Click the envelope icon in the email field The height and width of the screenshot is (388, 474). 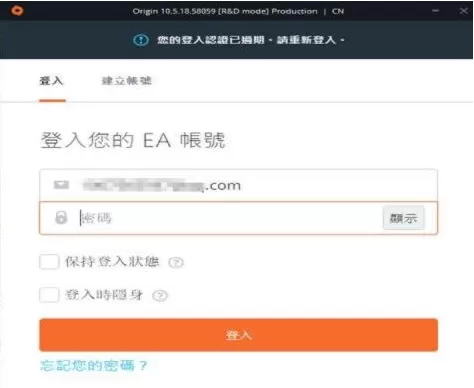click(61, 185)
